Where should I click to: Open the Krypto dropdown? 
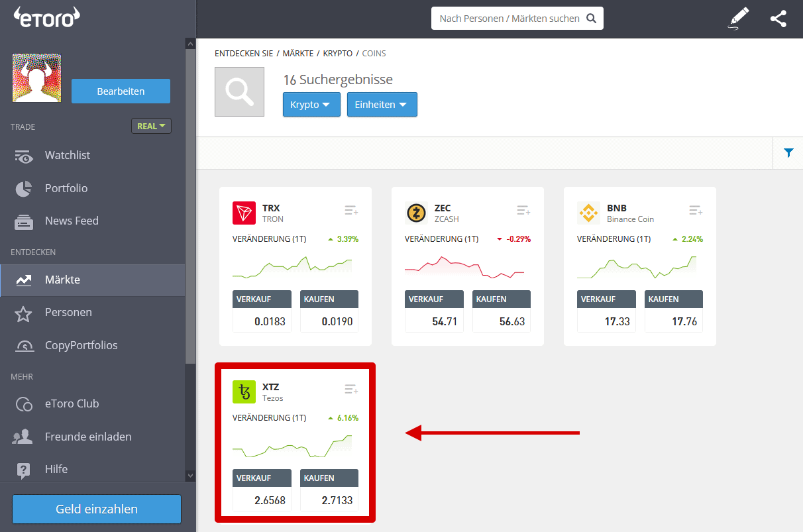[x=311, y=104]
